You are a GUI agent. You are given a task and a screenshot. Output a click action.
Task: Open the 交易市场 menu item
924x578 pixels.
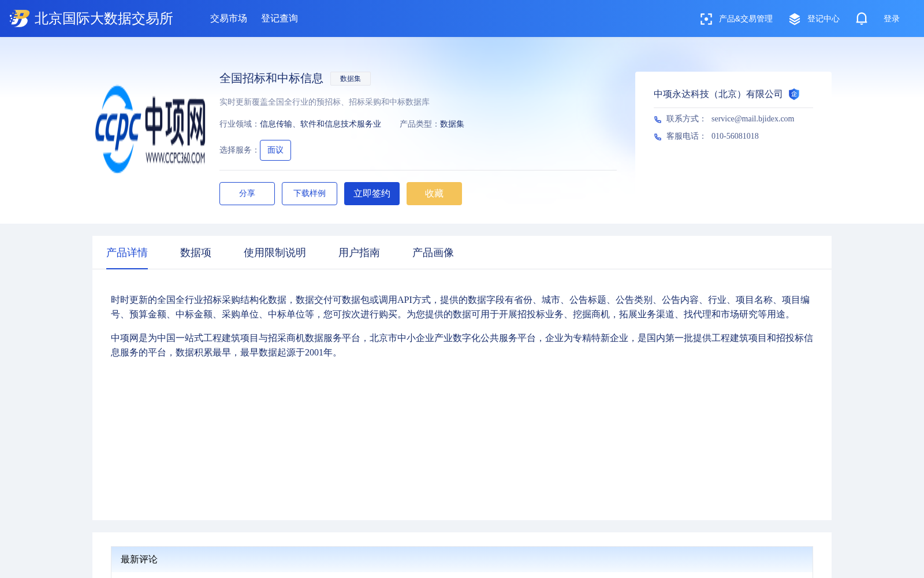229,18
